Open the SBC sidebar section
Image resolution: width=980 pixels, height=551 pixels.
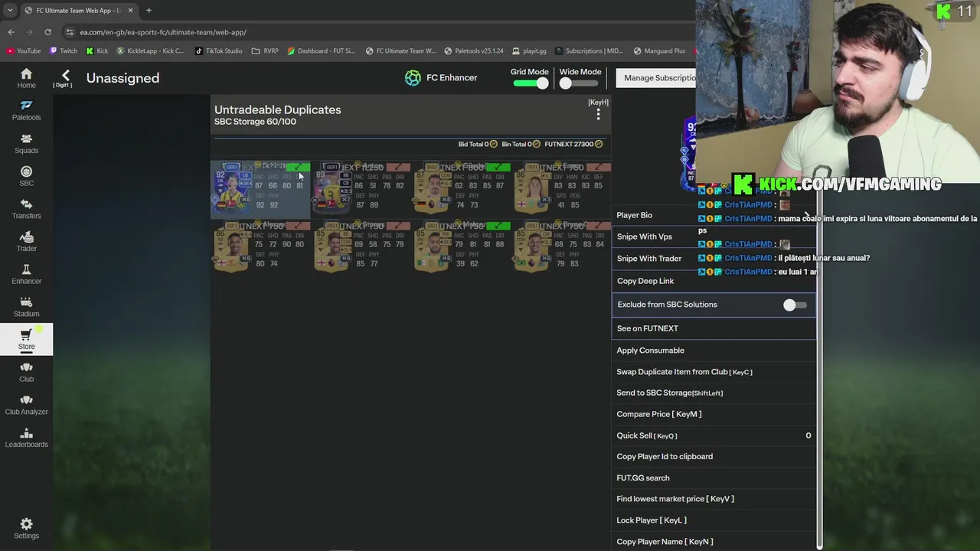(26, 176)
